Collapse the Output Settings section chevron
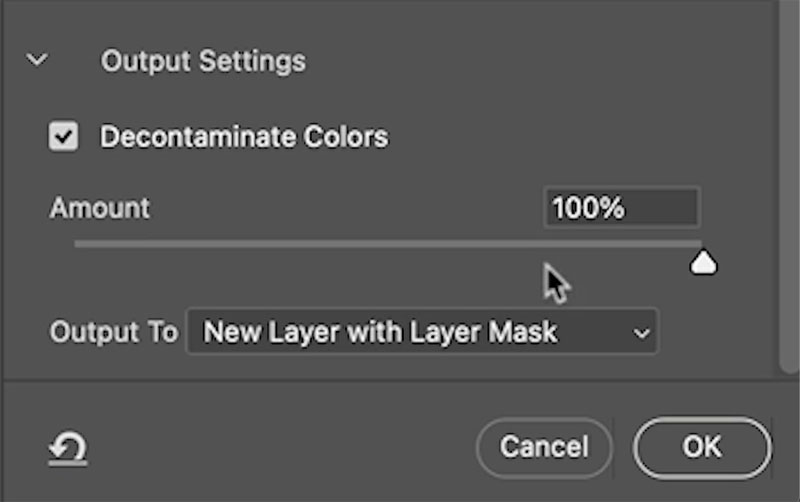Screen dimensions: 800x502 [x=37, y=61]
